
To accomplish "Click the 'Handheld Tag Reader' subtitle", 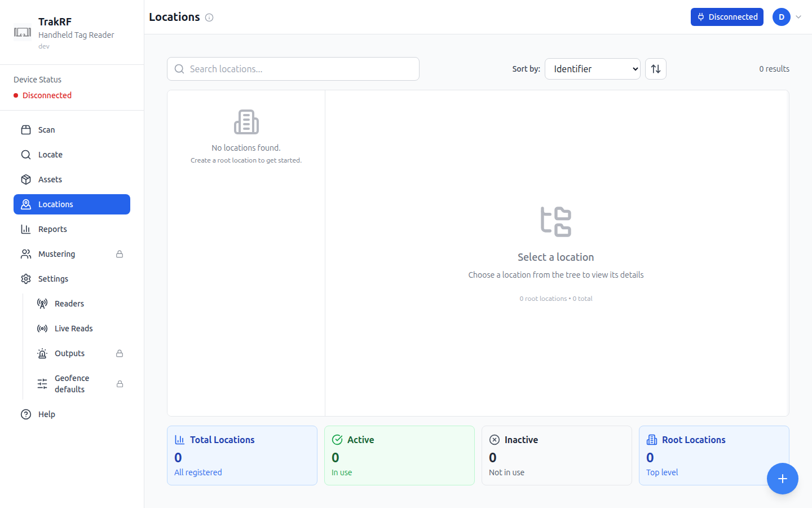I will (x=76, y=35).
